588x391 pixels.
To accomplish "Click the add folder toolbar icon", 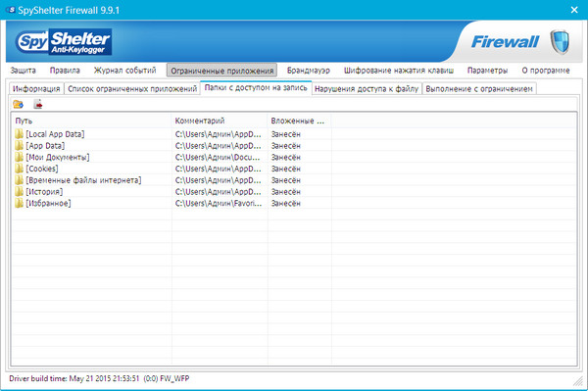I will 18,104.
